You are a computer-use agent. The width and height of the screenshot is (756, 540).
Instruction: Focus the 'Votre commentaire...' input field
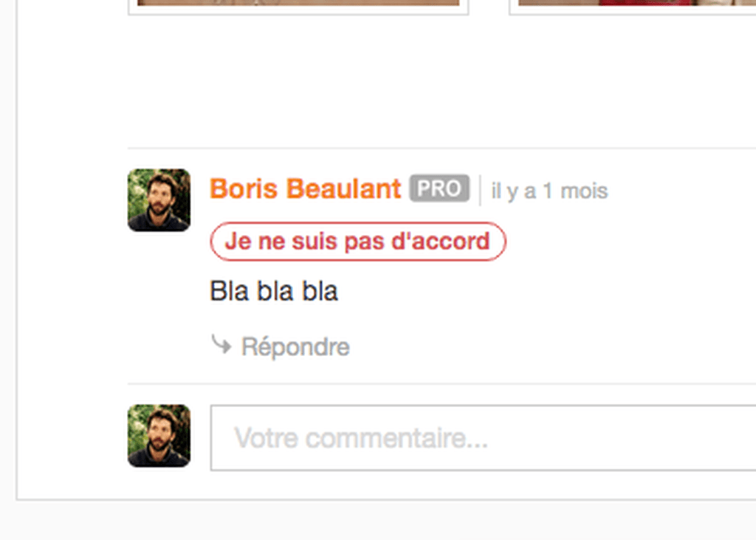tap(483, 438)
